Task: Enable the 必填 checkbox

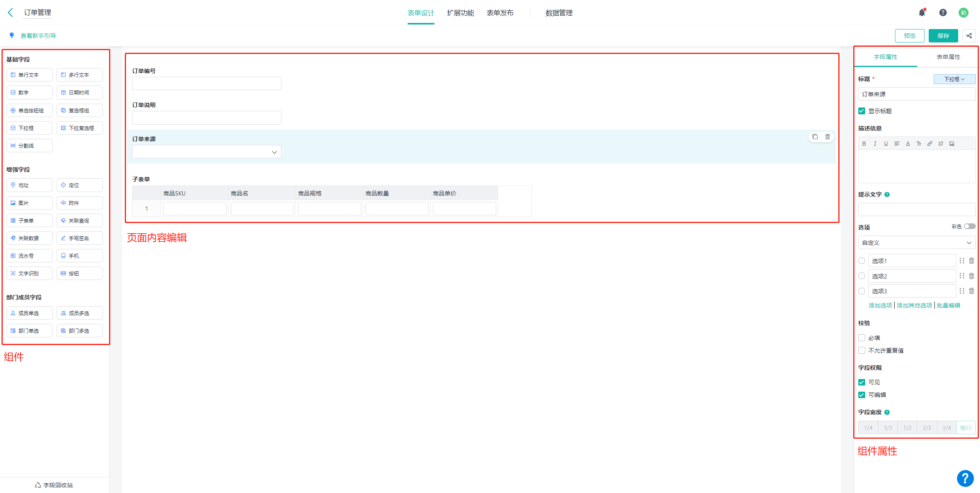Action: point(862,338)
